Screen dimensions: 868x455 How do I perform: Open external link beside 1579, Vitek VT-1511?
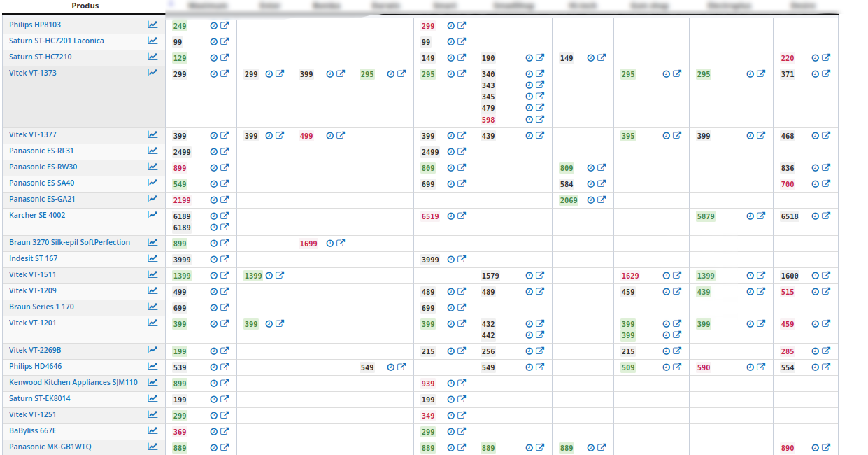(x=540, y=276)
